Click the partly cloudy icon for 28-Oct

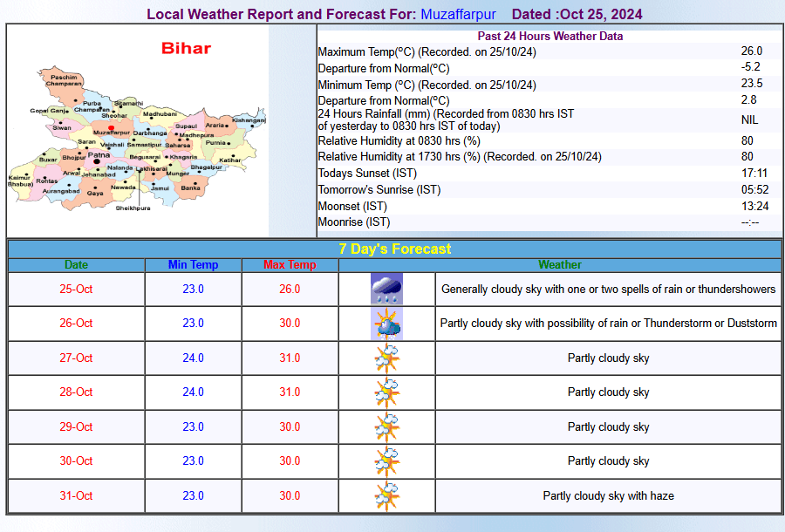click(x=386, y=392)
